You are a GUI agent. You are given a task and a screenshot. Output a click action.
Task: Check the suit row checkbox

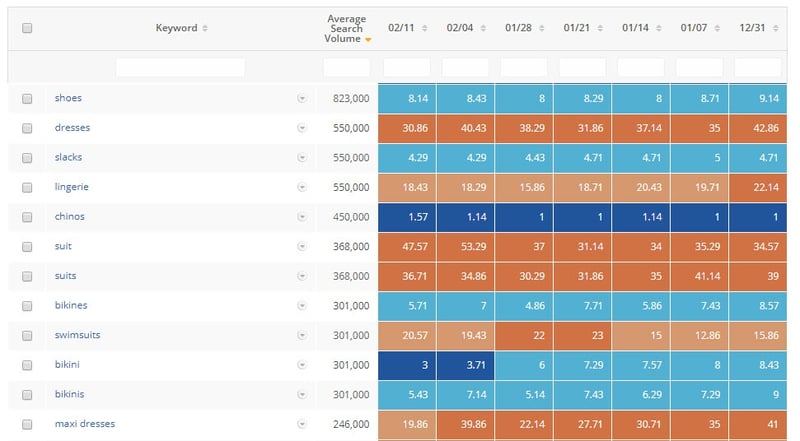pos(27,247)
